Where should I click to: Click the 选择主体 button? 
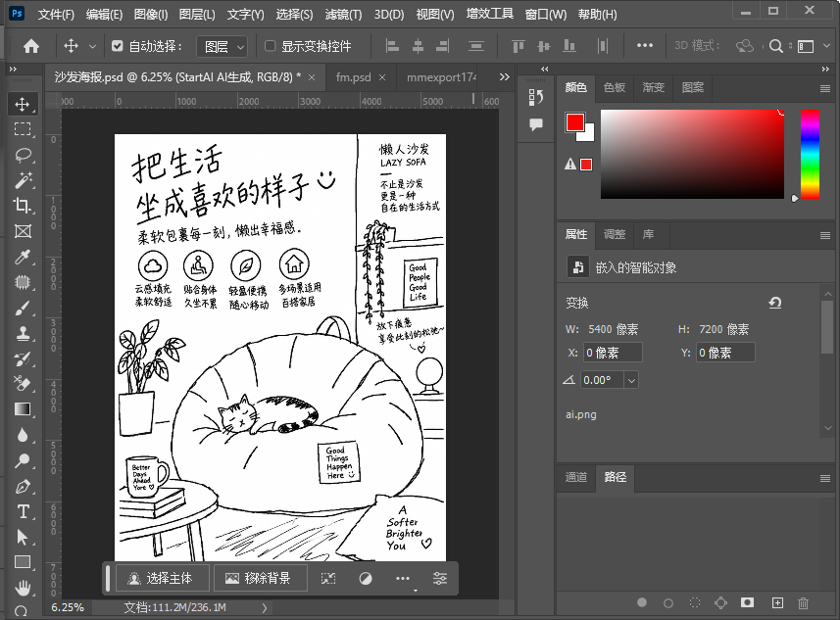click(x=163, y=578)
